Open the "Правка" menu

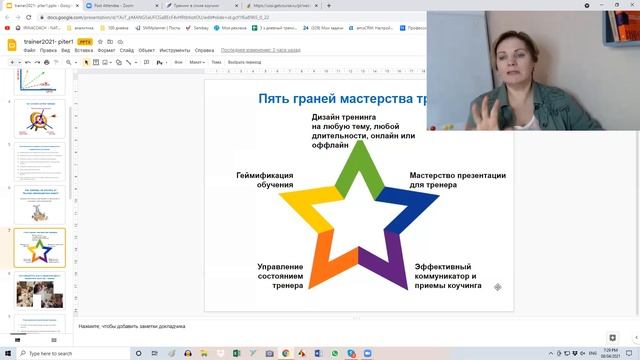[x=48, y=50]
